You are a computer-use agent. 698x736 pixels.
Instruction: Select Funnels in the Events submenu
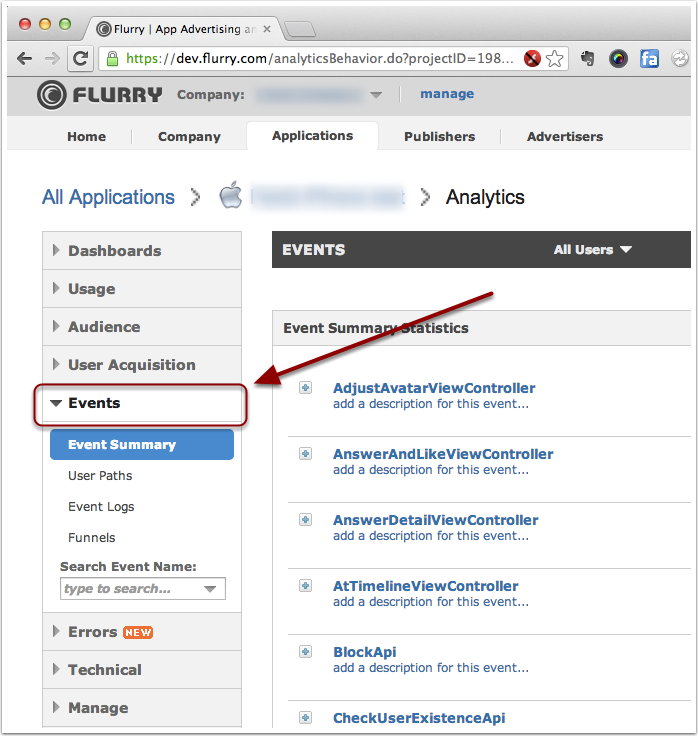[91, 538]
